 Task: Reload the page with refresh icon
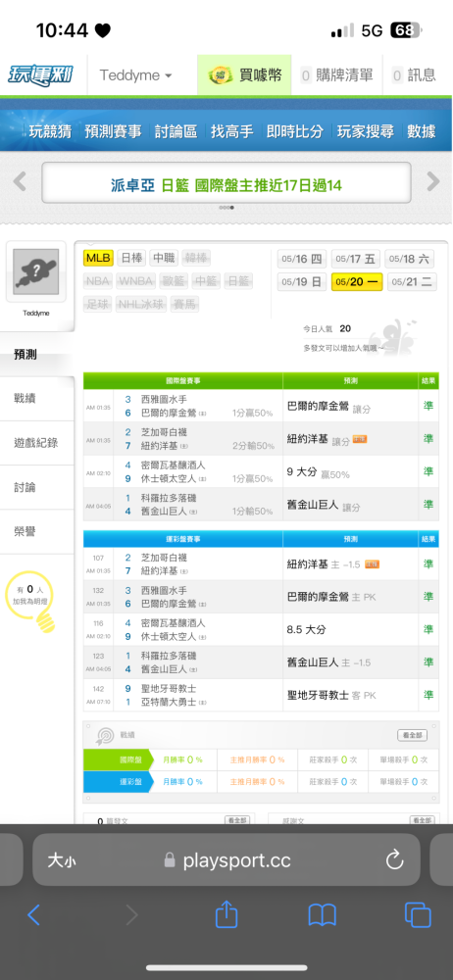pos(394,860)
